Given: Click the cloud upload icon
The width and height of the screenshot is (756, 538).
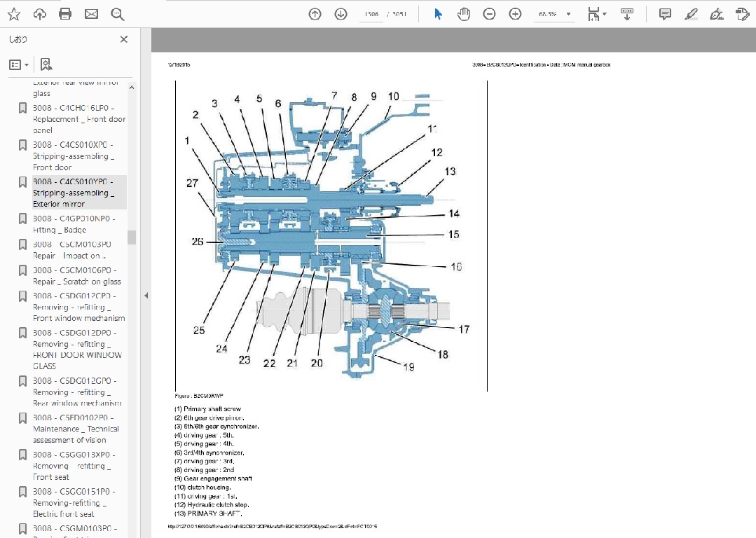Looking at the screenshot, I should (39, 14).
